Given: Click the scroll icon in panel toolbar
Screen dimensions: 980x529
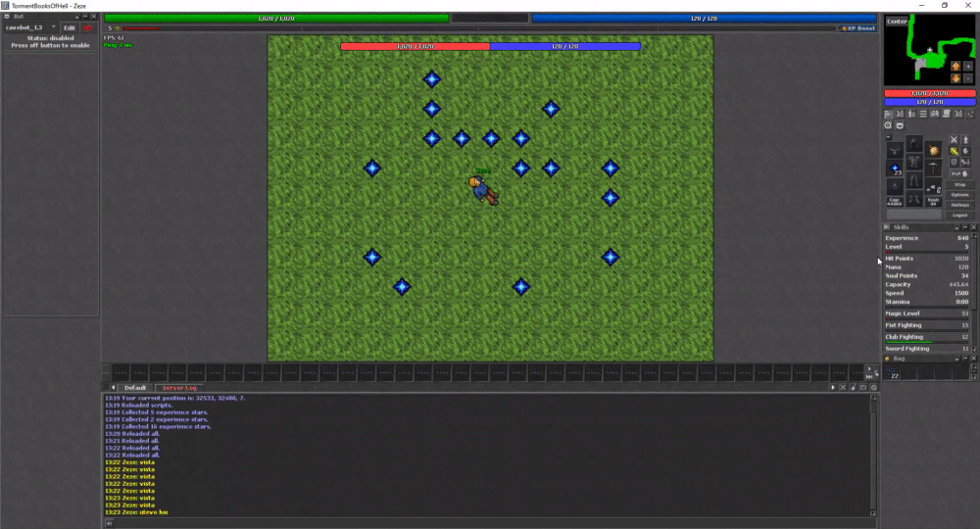Looking at the screenshot, I should [x=947, y=114].
